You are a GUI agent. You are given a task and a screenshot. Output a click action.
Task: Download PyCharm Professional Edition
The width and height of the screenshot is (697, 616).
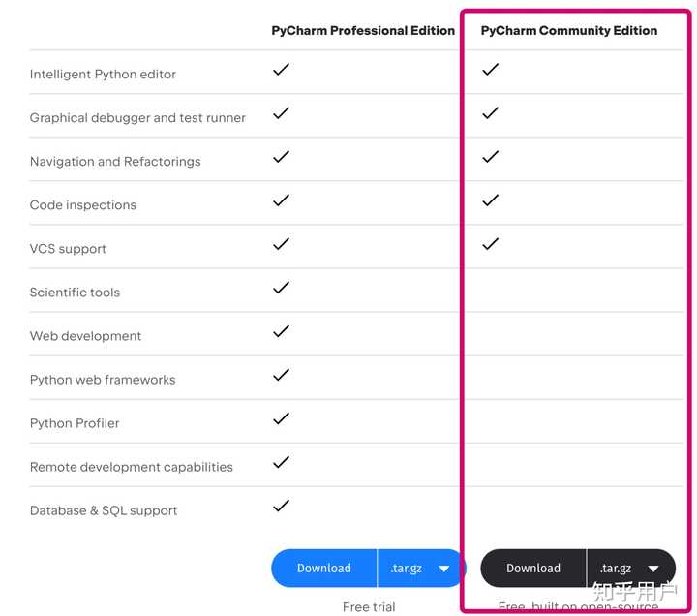(x=324, y=569)
